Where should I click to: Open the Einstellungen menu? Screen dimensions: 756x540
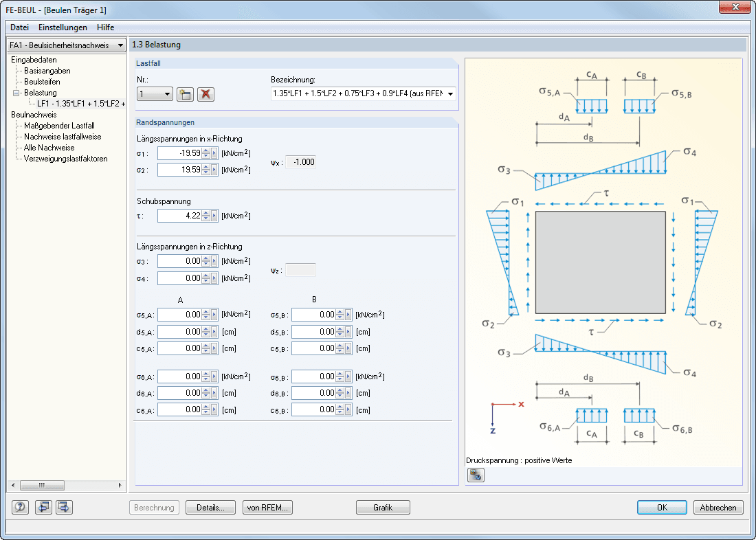pyautogui.click(x=63, y=27)
